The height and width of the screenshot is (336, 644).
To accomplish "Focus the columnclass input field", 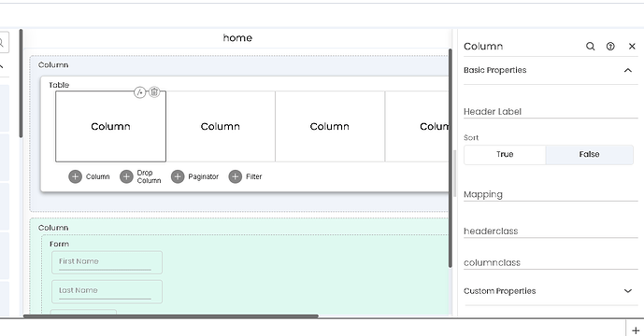I will point(551,262).
